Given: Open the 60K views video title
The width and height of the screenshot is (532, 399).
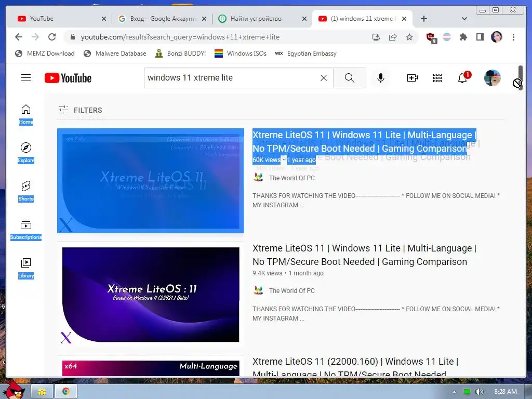Looking at the screenshot, I should pyautogui.click(x=364, y=141).
